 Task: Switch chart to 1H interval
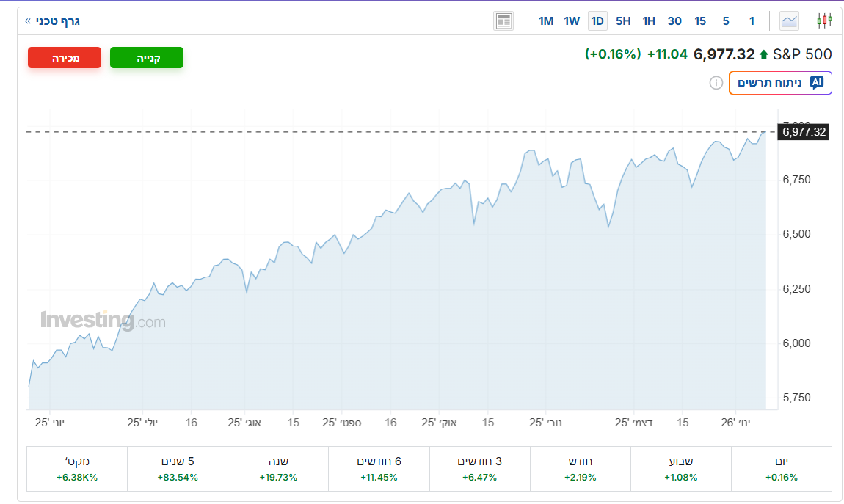(x=649, y=21)
